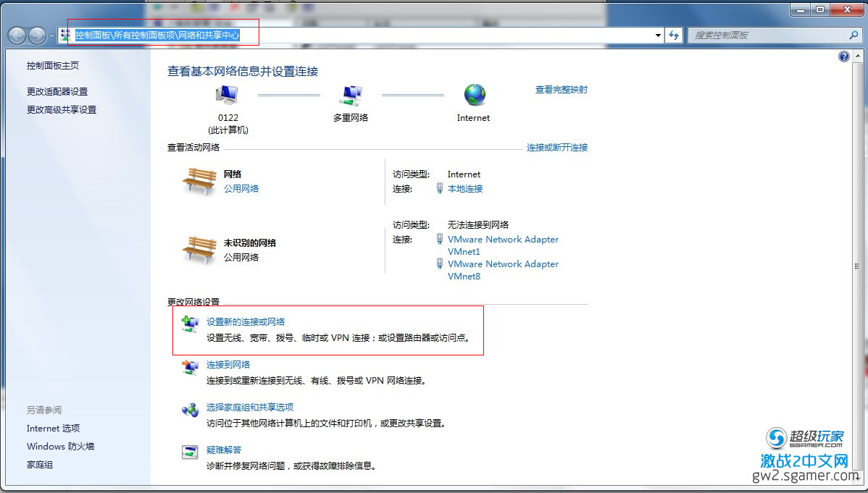
Task: Open the address bar history dropdown
Action: tap(658, 35)
